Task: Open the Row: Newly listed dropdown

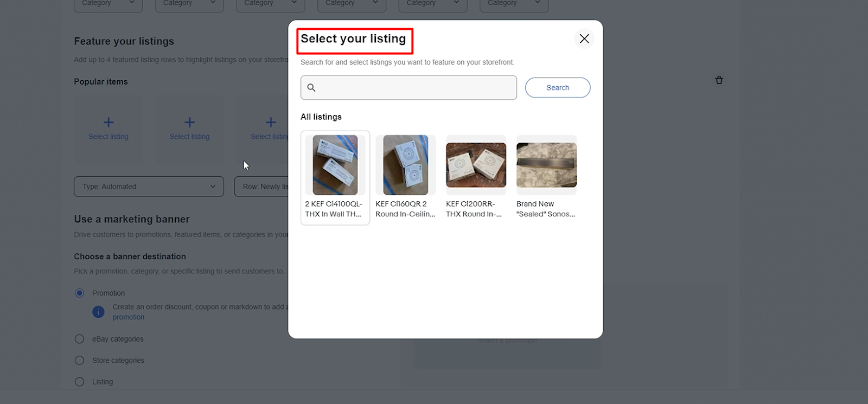Action: (x=261, y=187)
